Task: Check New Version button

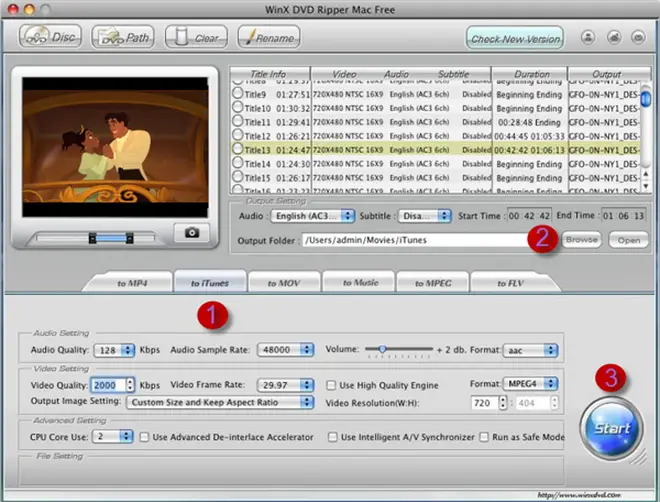Action: pyautogui.click(x=515, y=38)
